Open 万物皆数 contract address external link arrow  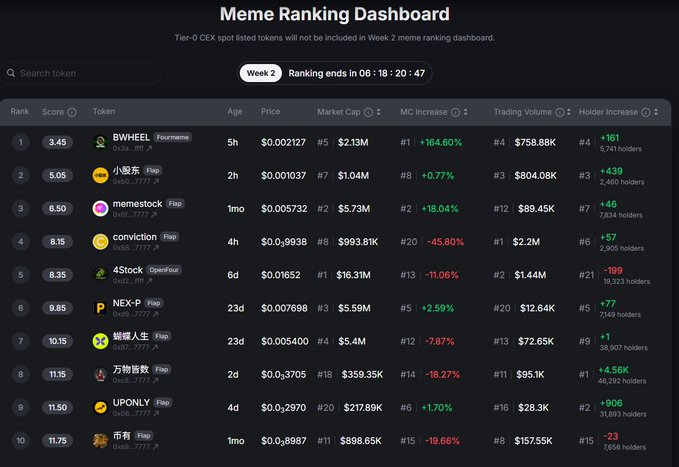click(155, 380)
